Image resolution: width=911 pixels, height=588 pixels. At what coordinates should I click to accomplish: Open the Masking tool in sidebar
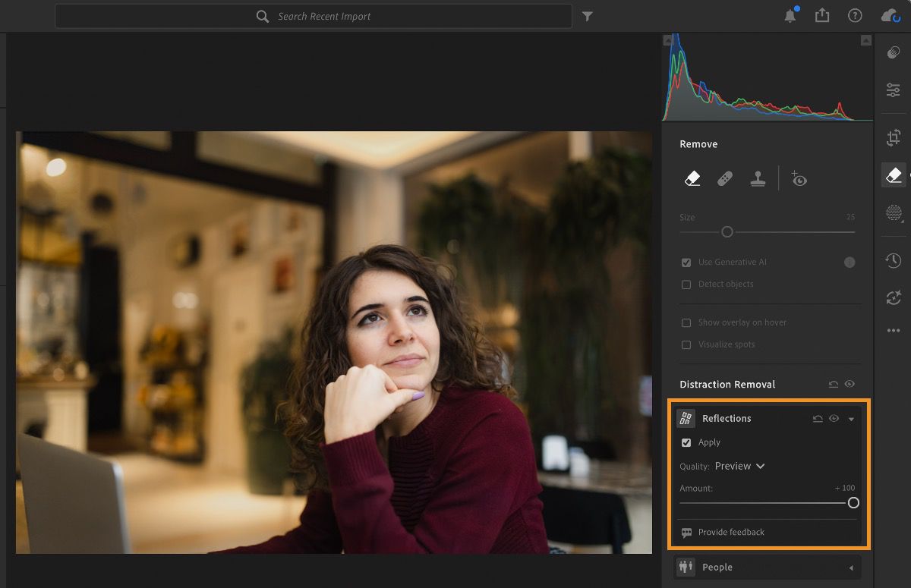pyautogui.click(x=894, y=212)
